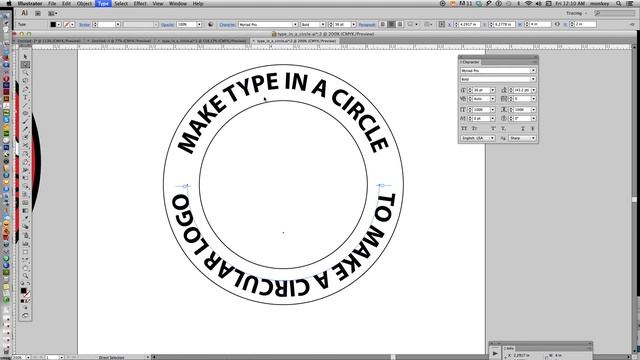Click the fill color swatch in tools panel
Screen dimensions: 640x360
24,291
